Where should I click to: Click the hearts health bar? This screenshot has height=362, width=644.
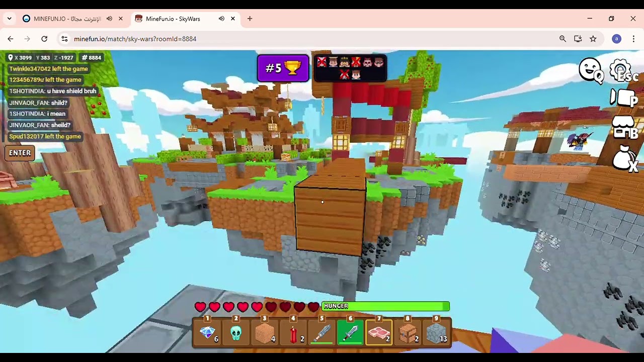click(x=257, y=306)
